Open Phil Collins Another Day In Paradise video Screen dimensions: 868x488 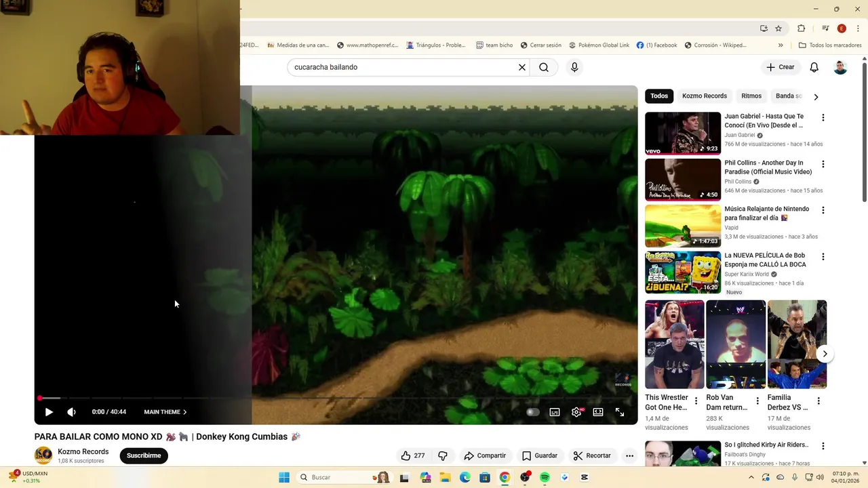pos(683,180)
